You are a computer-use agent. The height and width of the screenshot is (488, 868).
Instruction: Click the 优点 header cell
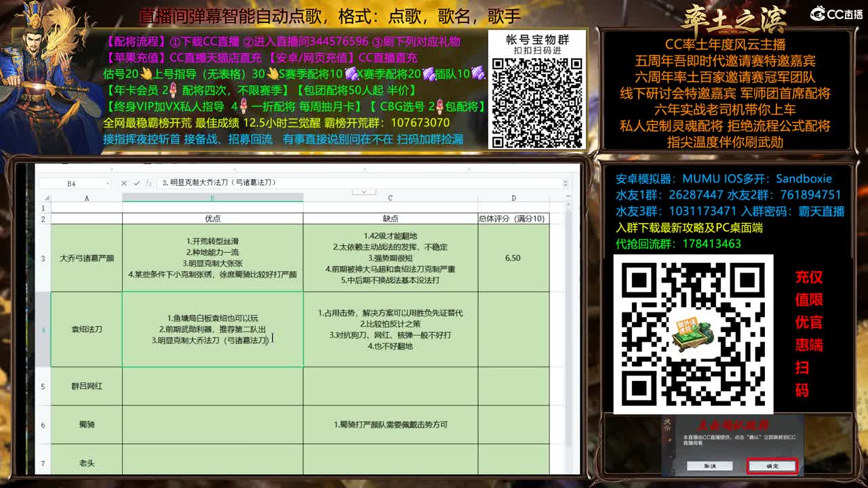tap(212, 219)
